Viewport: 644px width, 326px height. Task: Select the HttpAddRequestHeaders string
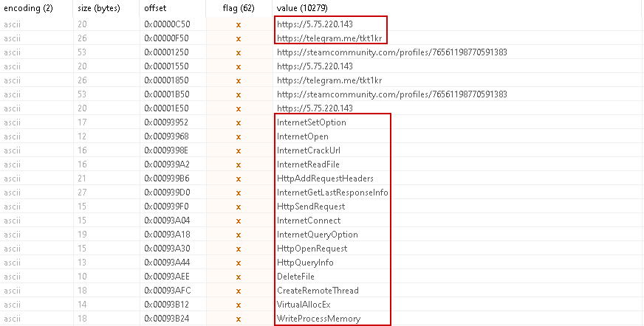325,178
